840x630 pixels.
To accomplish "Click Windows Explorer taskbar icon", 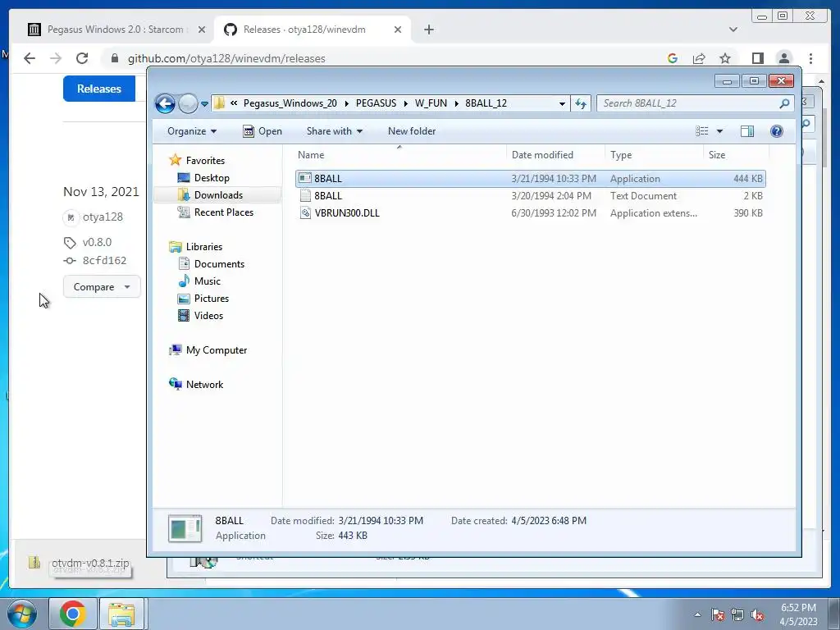I will [x=121, y=614].
